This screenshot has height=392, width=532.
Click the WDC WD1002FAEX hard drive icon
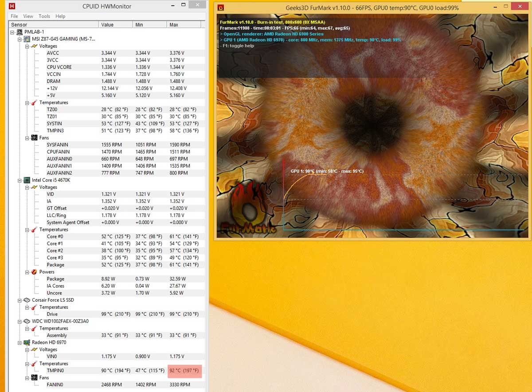click(x=27, y=321)
